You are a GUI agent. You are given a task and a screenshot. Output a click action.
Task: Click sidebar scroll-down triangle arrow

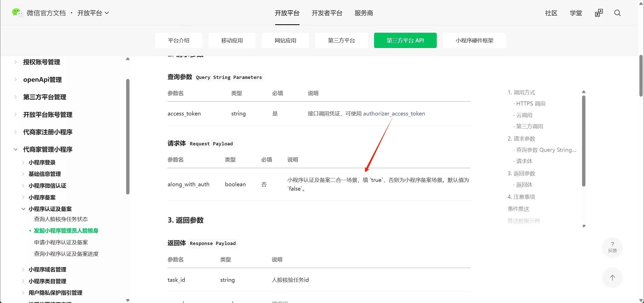coord(128,300)
